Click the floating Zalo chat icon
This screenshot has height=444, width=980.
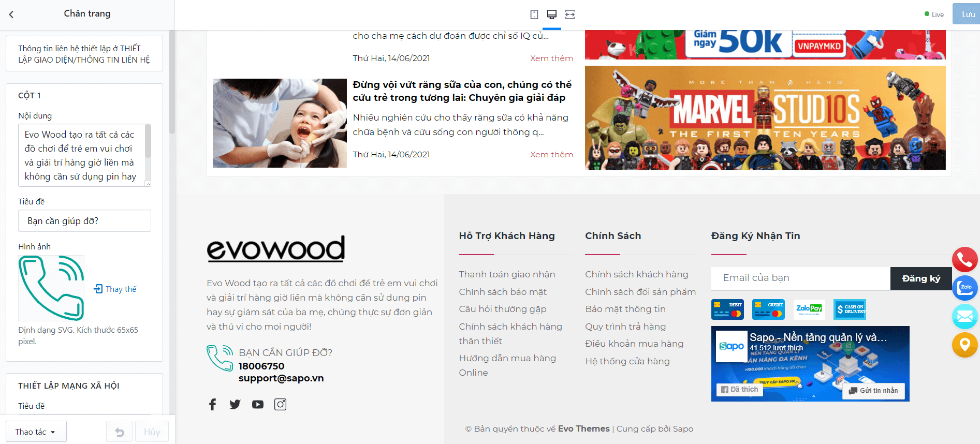(x=965, y=288)
